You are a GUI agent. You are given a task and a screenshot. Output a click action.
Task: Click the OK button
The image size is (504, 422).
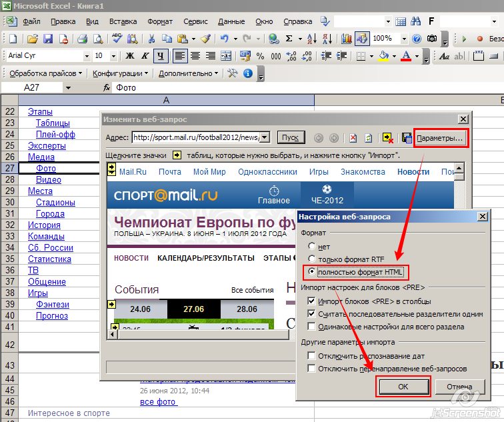[403, 387]
